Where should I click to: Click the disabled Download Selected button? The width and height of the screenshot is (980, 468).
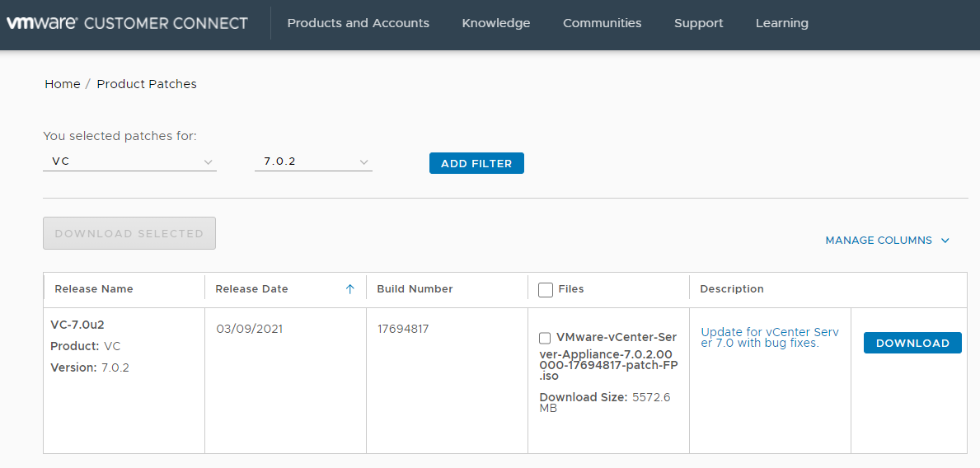[129, 233]
